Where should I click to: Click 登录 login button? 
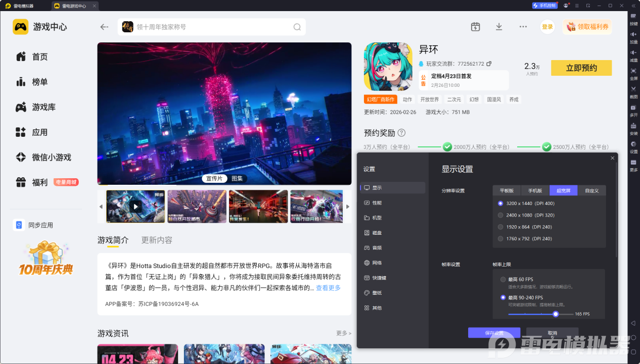[547, 27]
